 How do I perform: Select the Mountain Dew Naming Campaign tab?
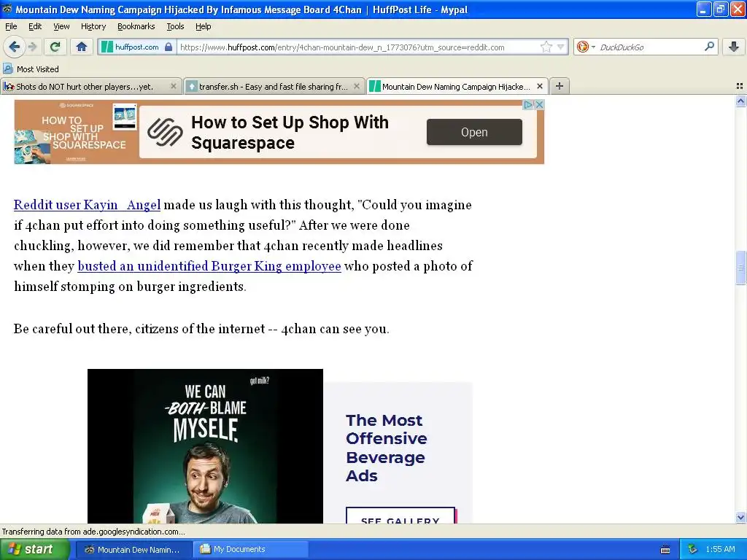(x=457, y=86)
